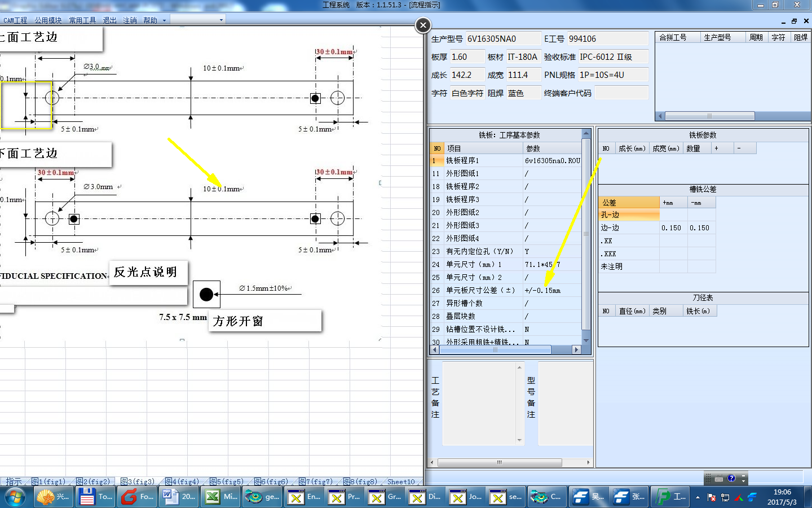
Task: Click the 字符 field 白色字符
Action: click(467, 93)
